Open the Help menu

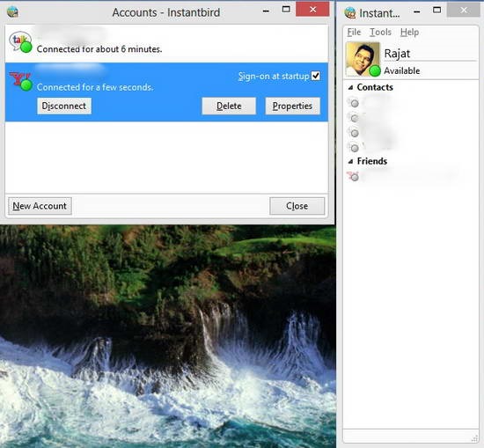[409, 32]
